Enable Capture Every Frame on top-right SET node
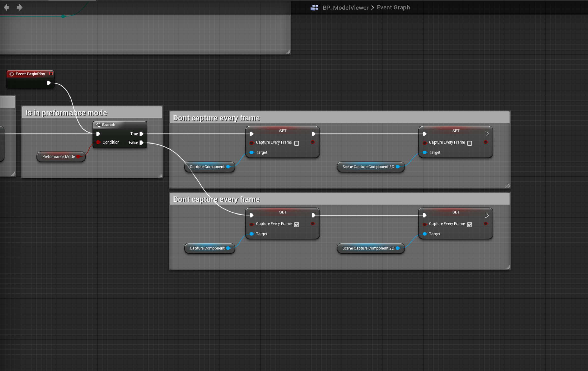The width and height of the screenshot is (588, 371). click(469, 143)
